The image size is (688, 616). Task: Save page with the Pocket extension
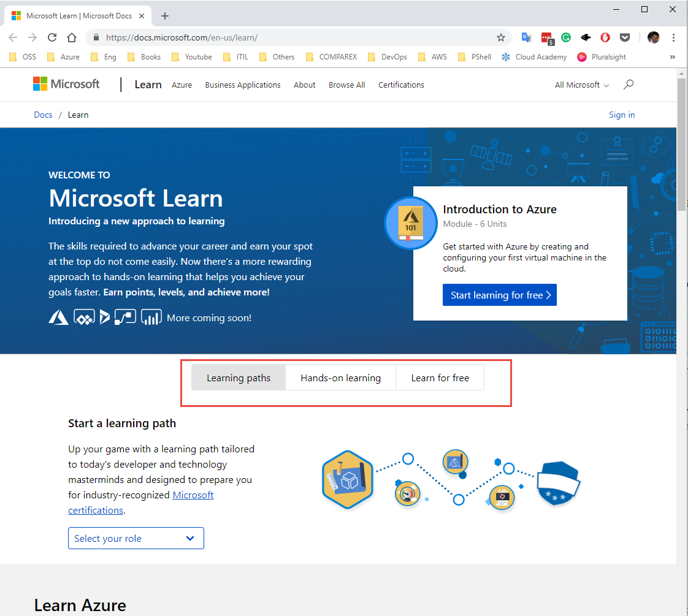[625, 37]
